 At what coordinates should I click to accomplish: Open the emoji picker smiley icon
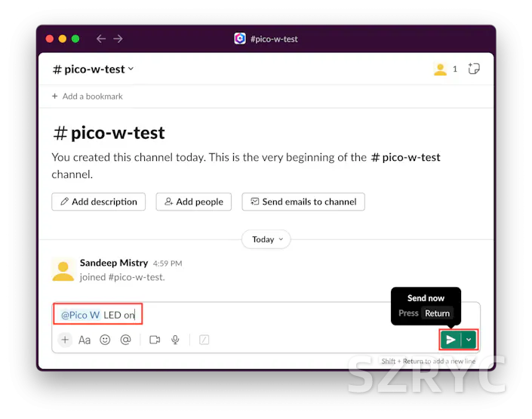click(x=105, y=340)
